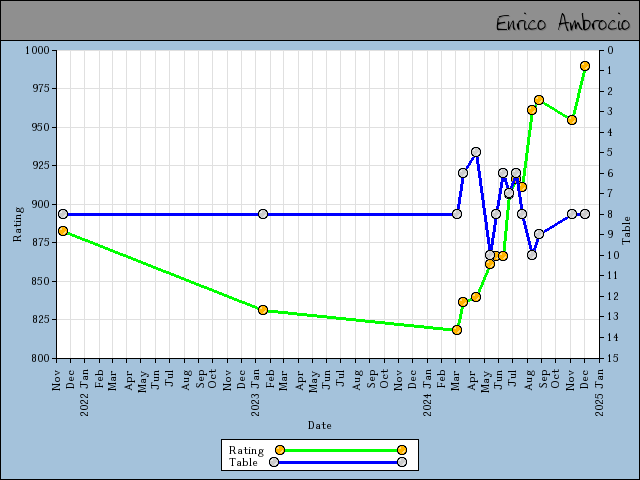
Task: Click the '2023 Jan' date axis label
Action: pyautogui.click(x=256, y=392)
